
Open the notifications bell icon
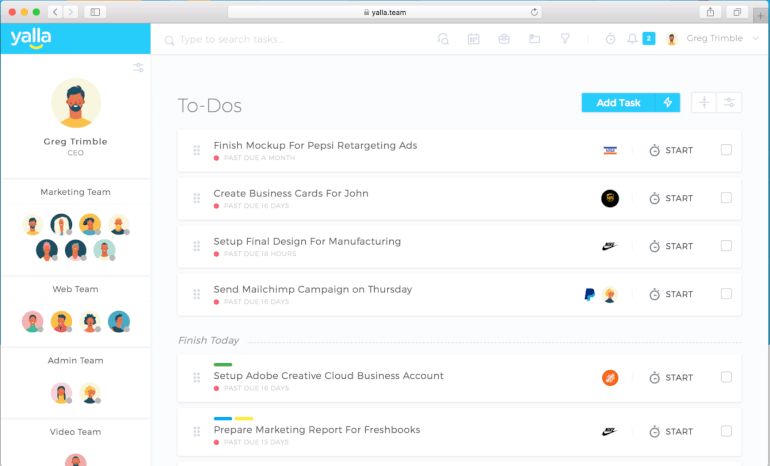pyautogui.click(x=632, y=39)
